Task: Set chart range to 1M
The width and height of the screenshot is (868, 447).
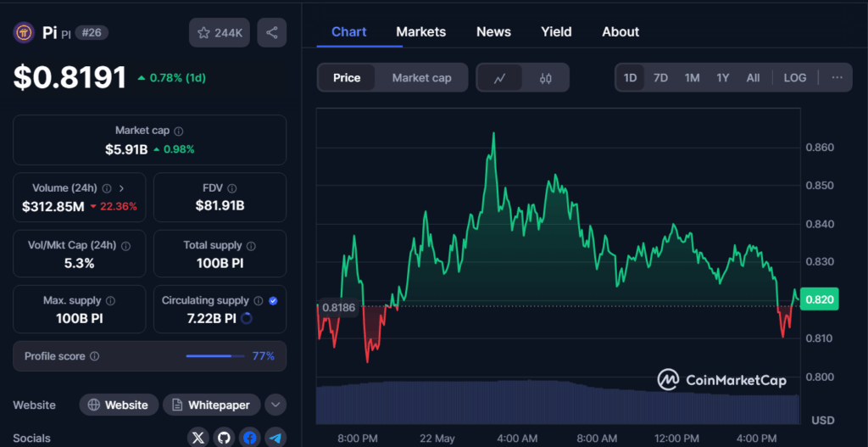Action: 692,77
